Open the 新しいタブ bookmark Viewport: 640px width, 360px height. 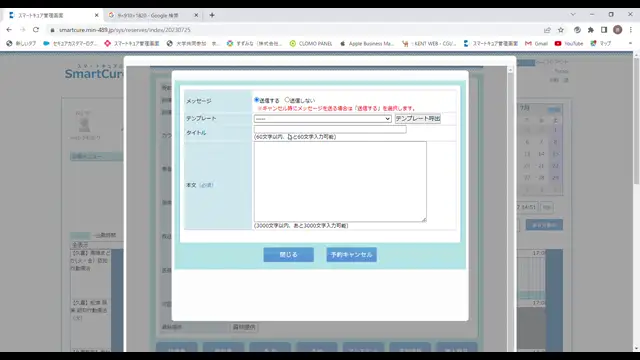click(21, 43)
